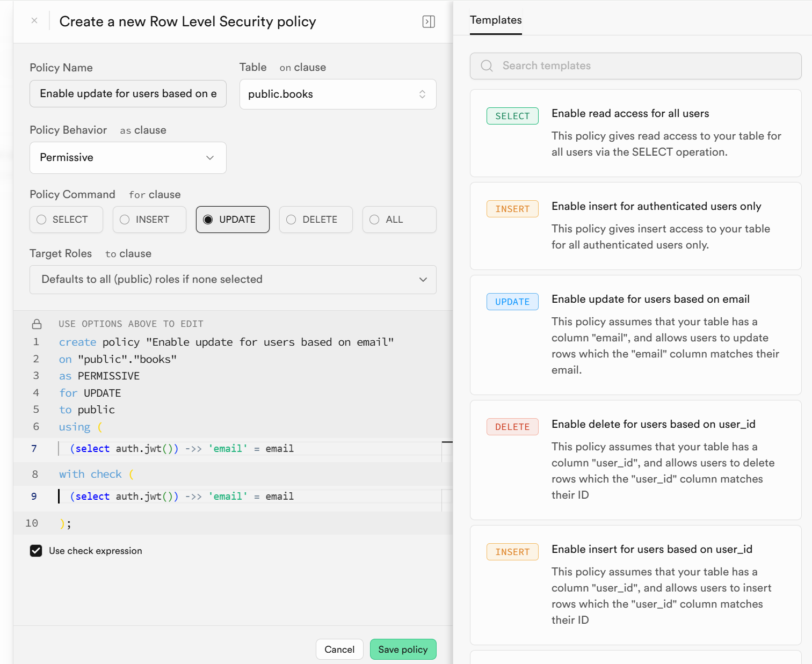The height and width of the screenshot is (664, 812).
Task: Select the DELETE policy command
Action: 316,220
